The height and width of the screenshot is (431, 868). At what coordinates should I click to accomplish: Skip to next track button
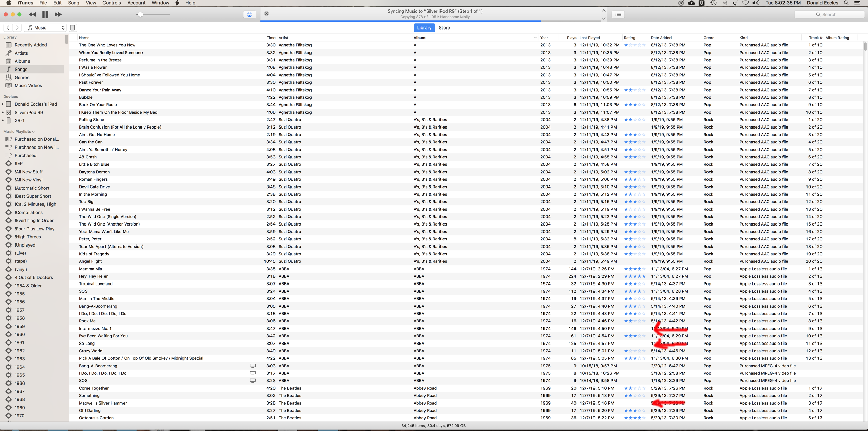pos(58,14)
